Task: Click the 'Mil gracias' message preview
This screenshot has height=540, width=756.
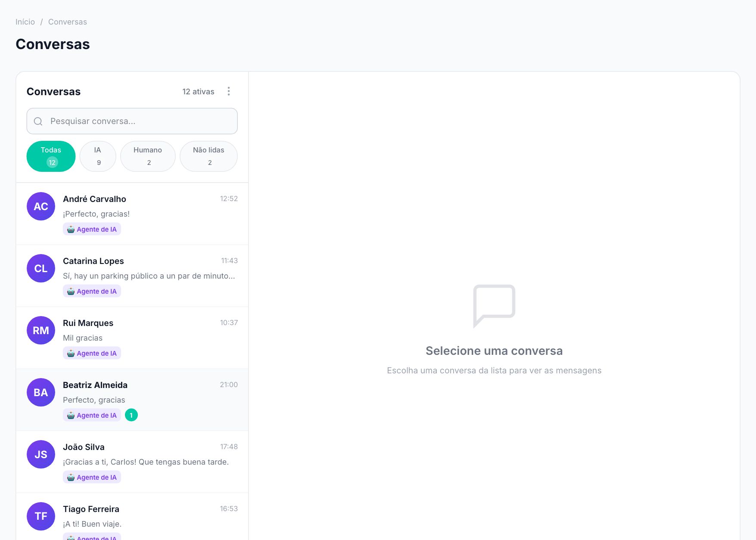Action: coord(83,338)
